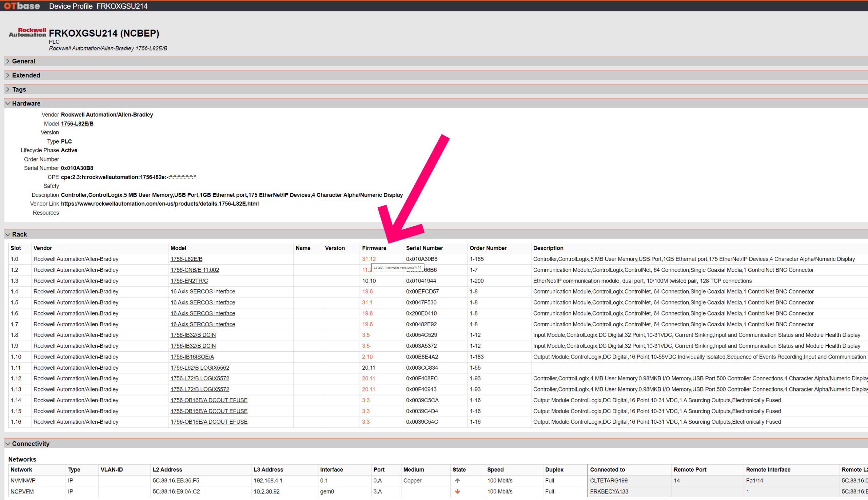The height and width of the screenshot is (500, 868).
Task: Open the rockwellautomation.com vendor link
Action: point(160,204)
